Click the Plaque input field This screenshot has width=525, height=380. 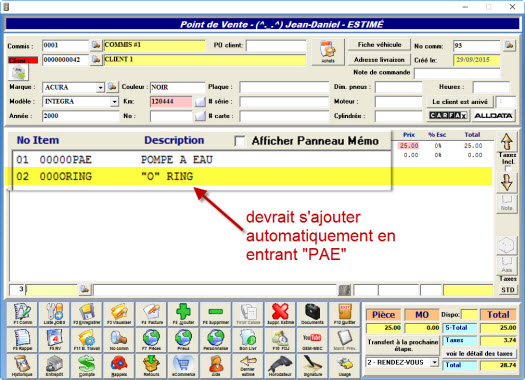pyautogui.click(x=284, y=87)
